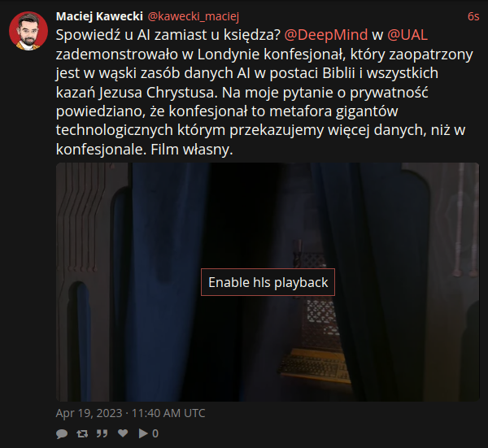488x448 pixels.
Task: Click the reply speech bubble icon
Action: [62, 433]
